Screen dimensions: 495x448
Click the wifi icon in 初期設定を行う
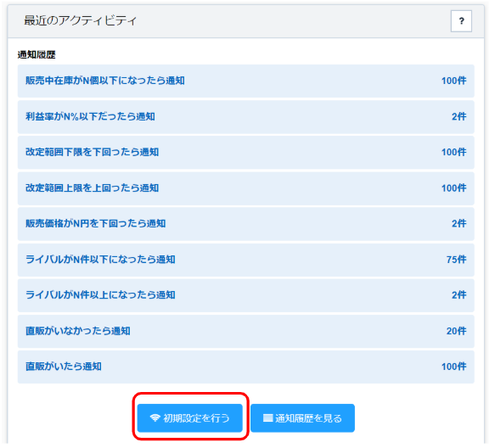tap(155, 418)
